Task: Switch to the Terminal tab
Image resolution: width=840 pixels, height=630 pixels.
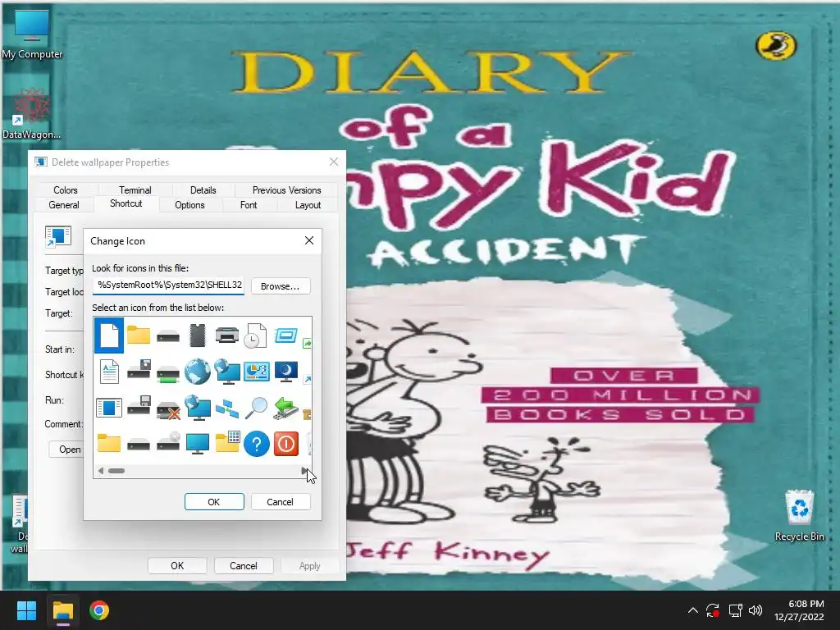Action: click(135, 190)
